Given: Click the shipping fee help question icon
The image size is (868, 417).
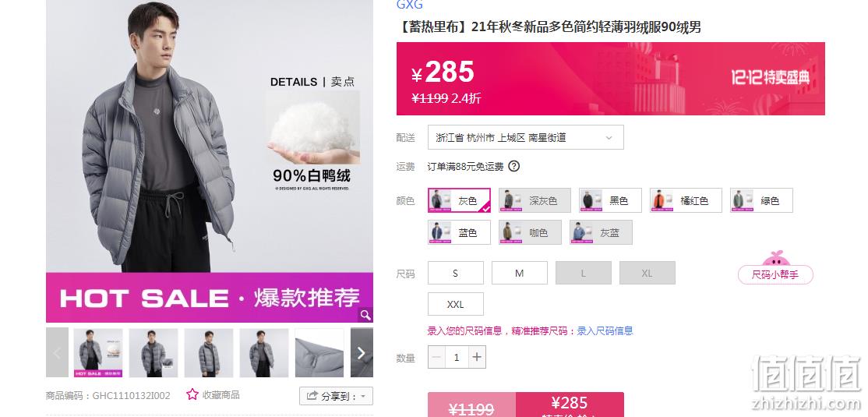Looking at the screenshot, I should [x=513, y=166].
